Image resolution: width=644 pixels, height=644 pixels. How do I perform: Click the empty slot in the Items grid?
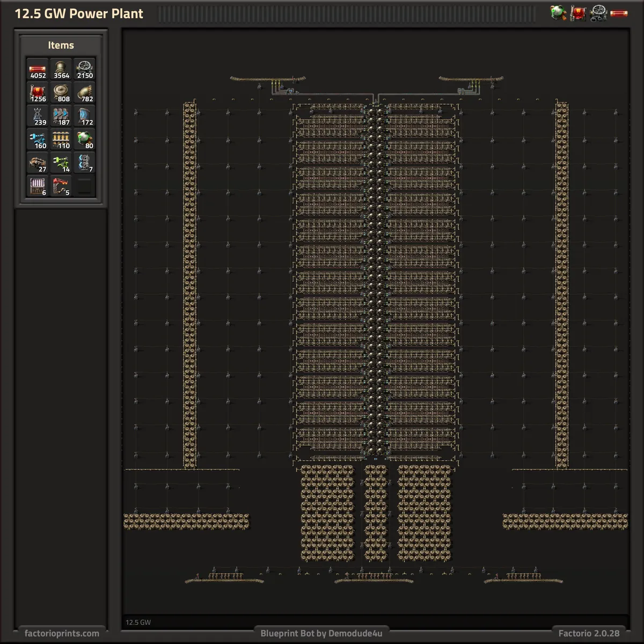(x=85, y=186)
